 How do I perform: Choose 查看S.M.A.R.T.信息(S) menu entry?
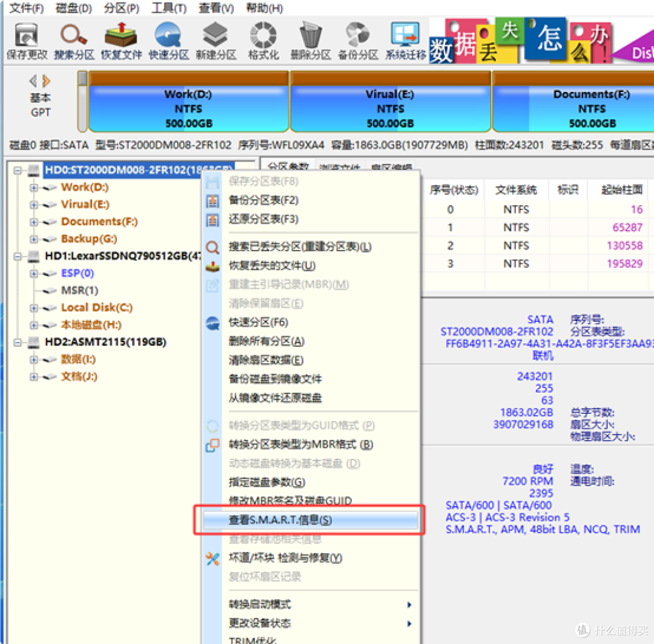pos(310,520)
